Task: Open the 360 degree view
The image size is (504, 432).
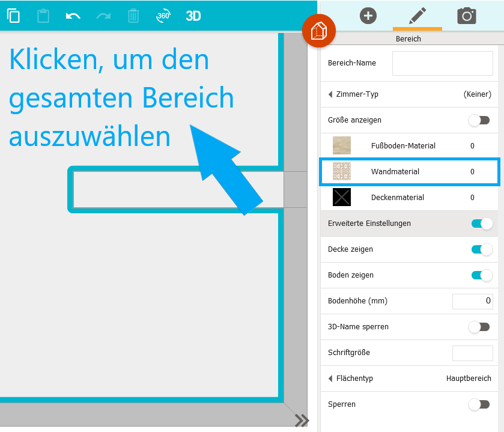Action: (163, 16)
